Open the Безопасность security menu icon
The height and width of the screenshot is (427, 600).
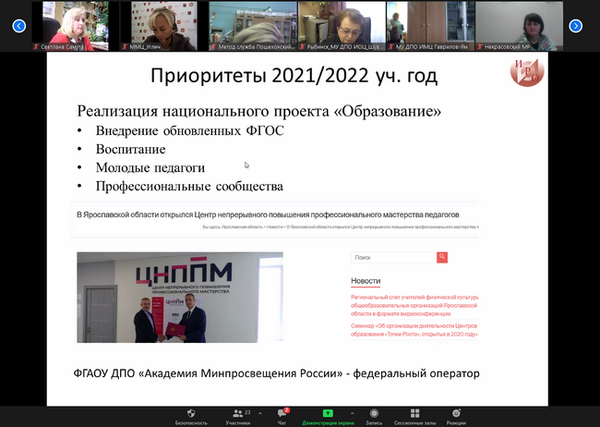coord(191,413)
